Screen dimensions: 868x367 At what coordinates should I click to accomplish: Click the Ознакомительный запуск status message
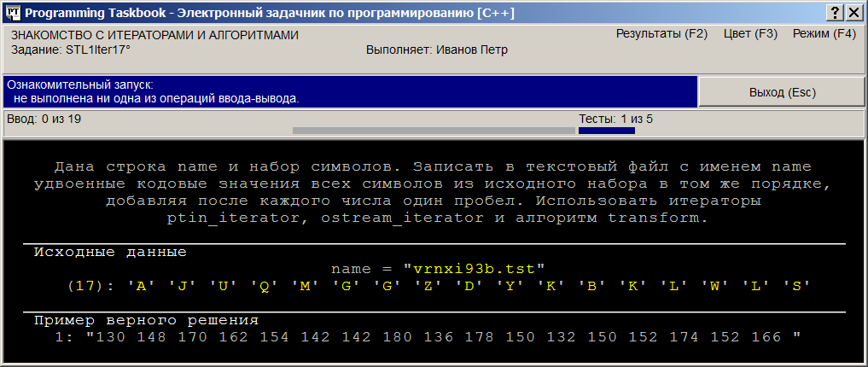coord(350,92)
